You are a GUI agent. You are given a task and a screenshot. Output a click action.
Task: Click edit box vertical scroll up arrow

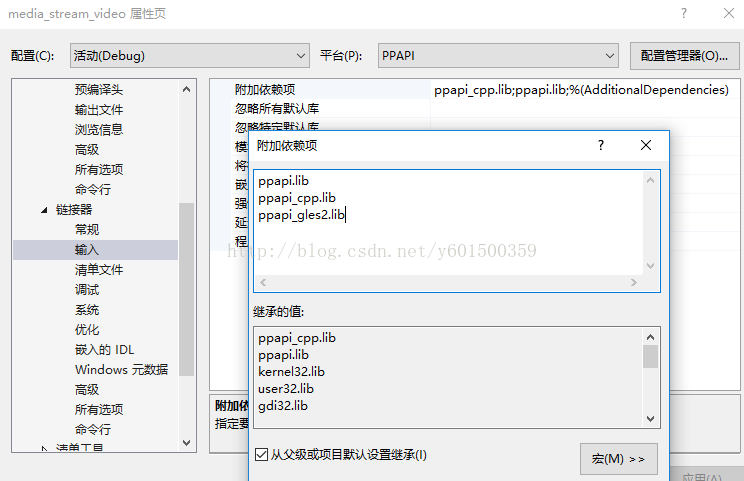coord(651,180)
